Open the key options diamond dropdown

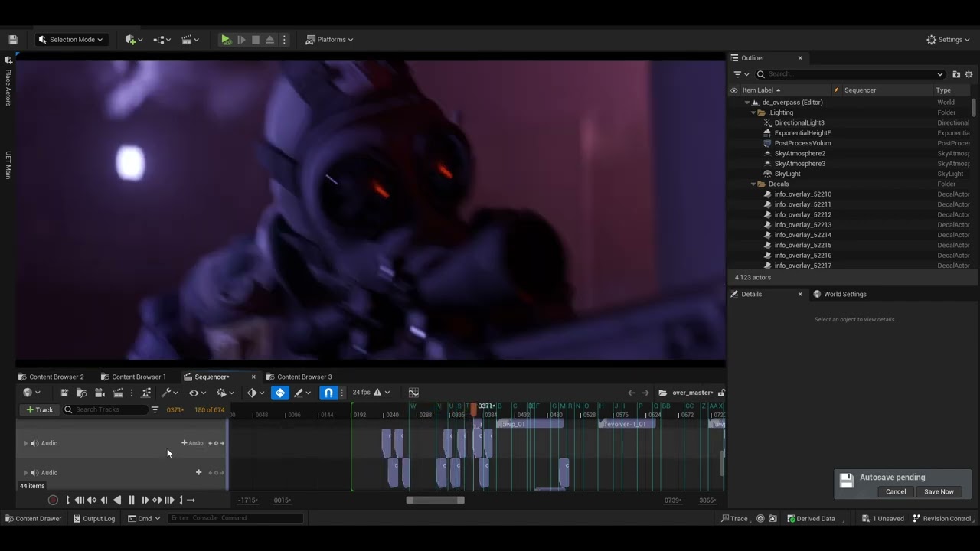256,393
